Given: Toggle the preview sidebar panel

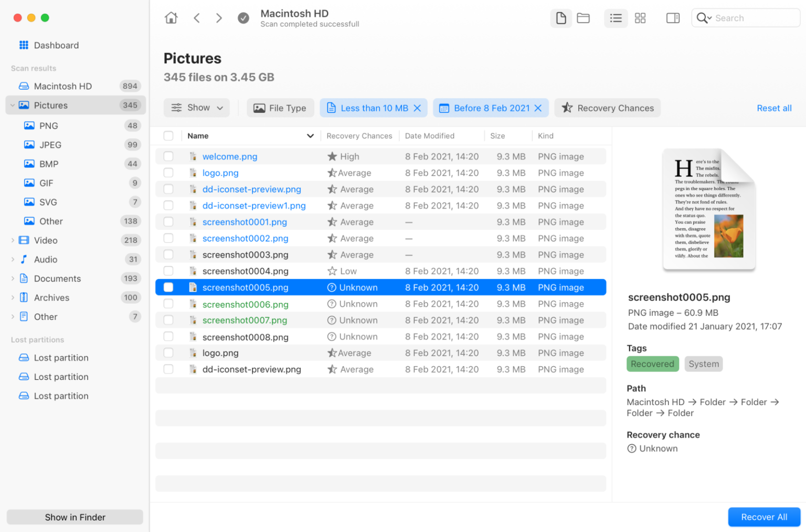Looking at the screenshot, I should (673, 18).
